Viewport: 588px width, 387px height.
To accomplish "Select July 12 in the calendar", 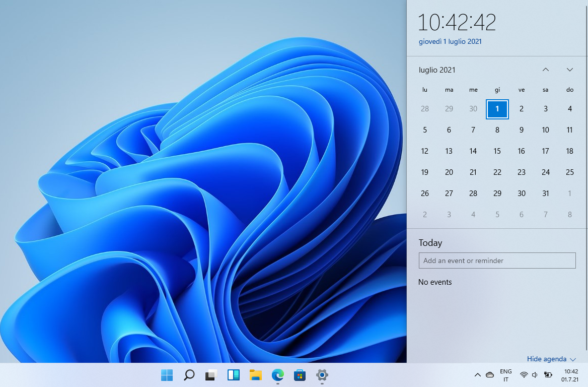I will click(x=424, y=151).
